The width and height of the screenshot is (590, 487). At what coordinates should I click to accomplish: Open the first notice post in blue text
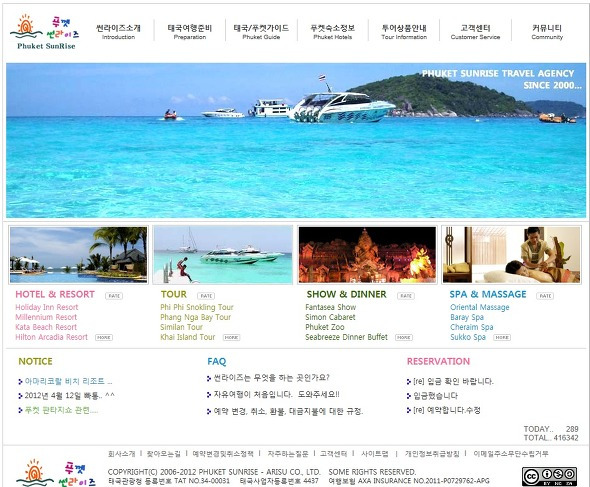click(68, 381)
